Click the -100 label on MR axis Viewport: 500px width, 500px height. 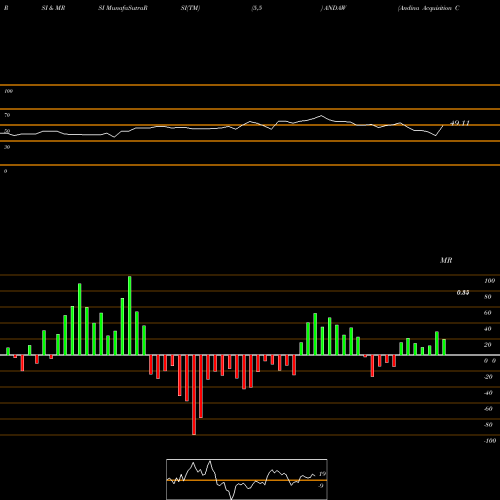tap(490, 441)
